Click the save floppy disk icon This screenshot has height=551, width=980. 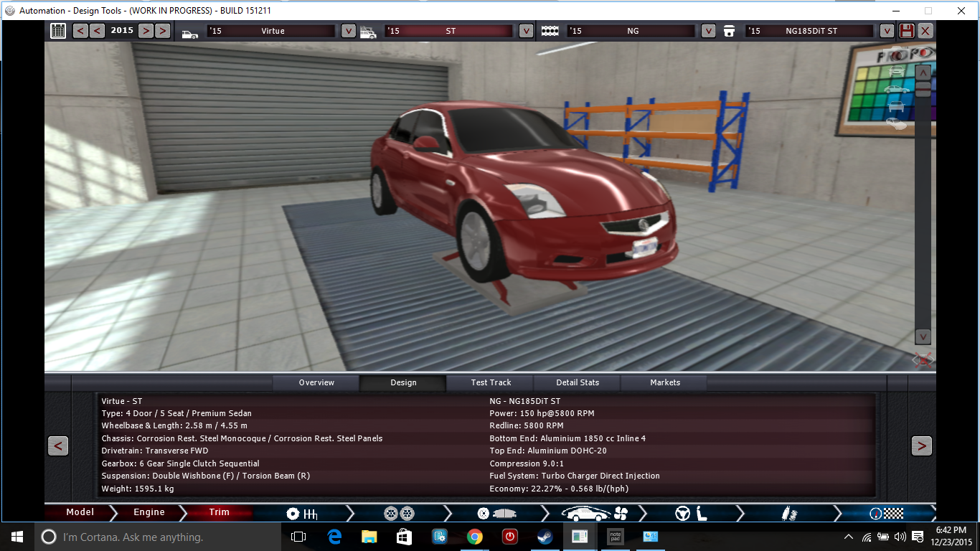[907, 31]
